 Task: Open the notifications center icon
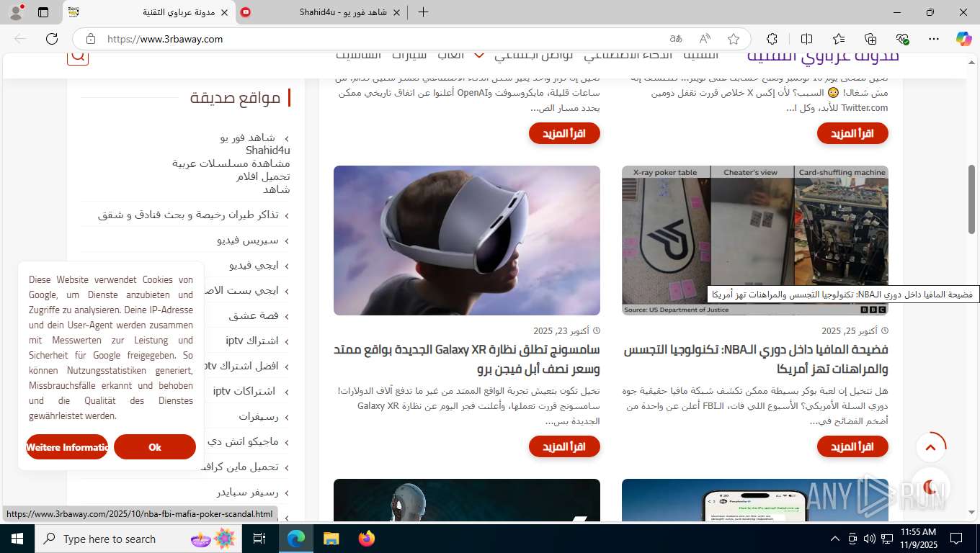(956, 539)
